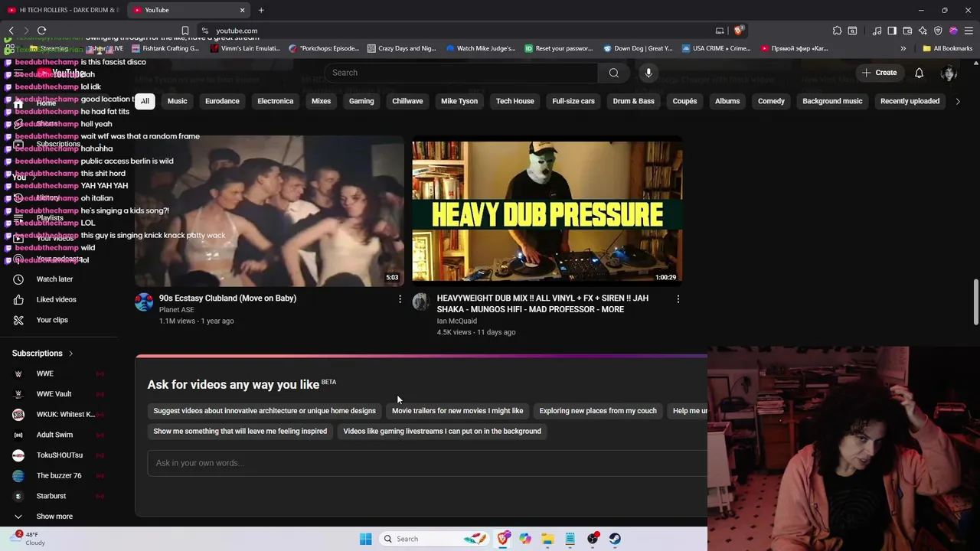Open The buzzer 76 subscription channel

click(x=60, y=476)
